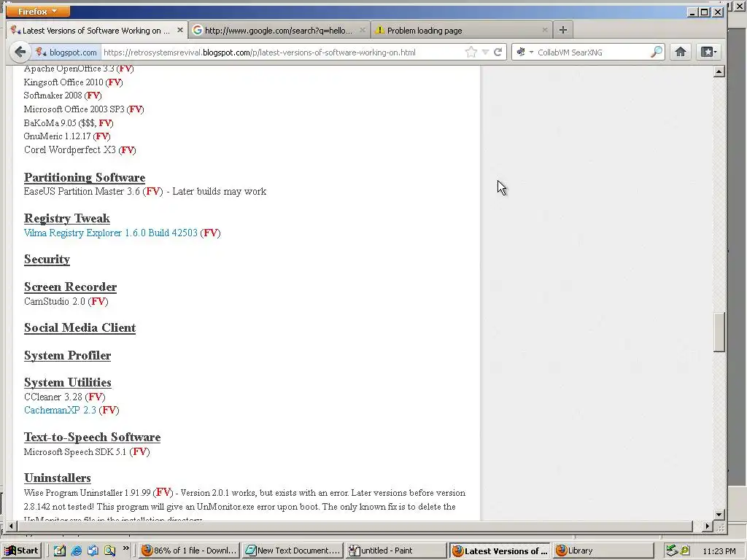Close the Latest Versions of Software tab

(x=179, y=30)
